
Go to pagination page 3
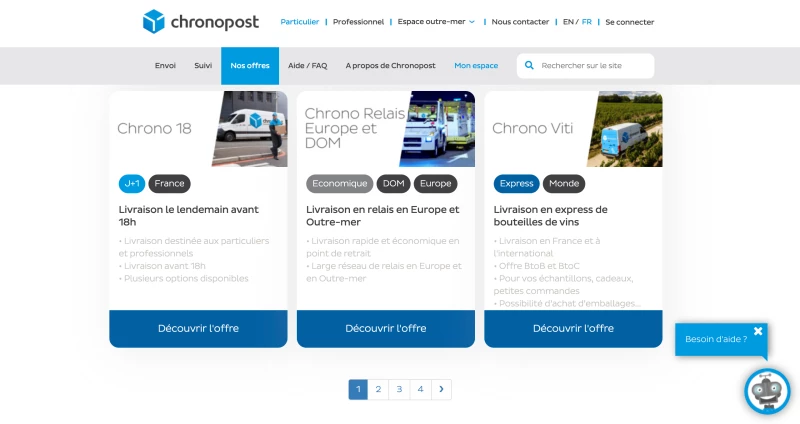pos(399,389)
